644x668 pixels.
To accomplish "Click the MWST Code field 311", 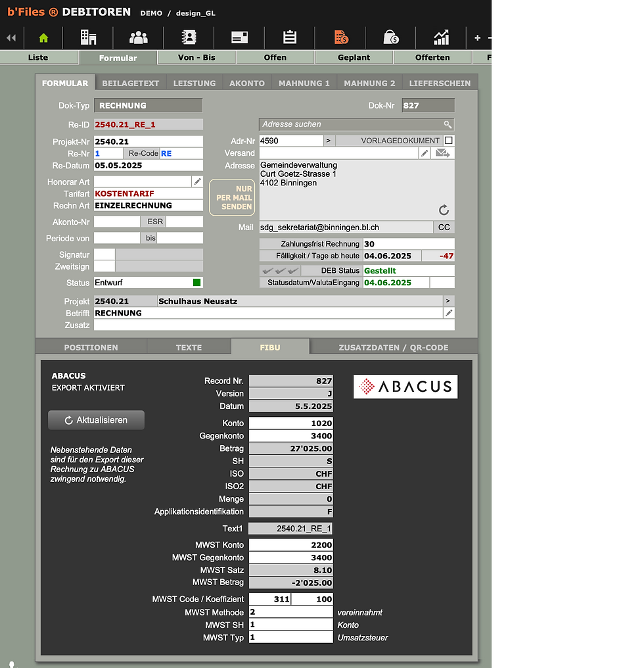I will click(270, 599).
